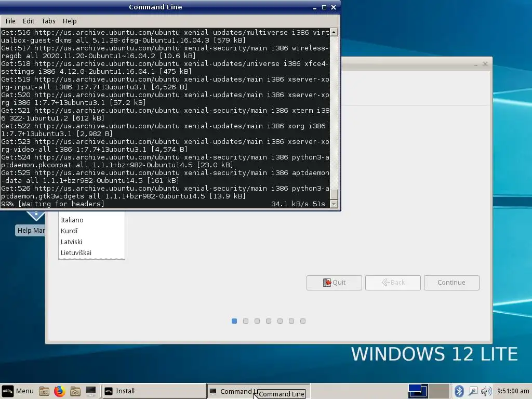Viewport: 532px width, 399px height.
Task: Click the network tray icon
Action: coord(473,391)
